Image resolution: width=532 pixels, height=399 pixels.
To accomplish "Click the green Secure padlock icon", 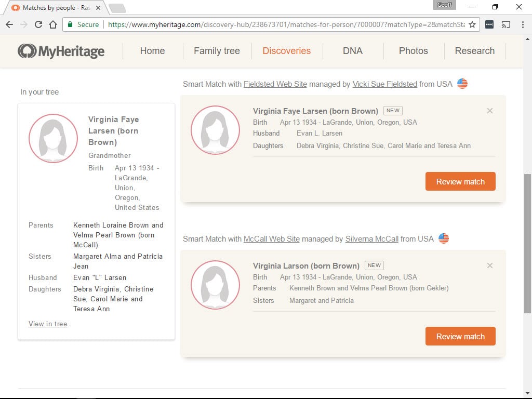I will 70,24.
